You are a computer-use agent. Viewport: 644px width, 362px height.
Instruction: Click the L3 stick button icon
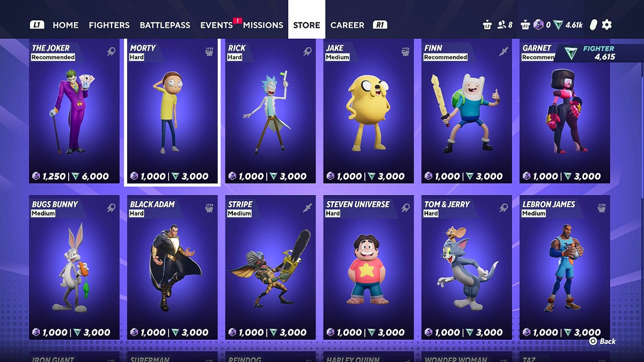[487, 25]
